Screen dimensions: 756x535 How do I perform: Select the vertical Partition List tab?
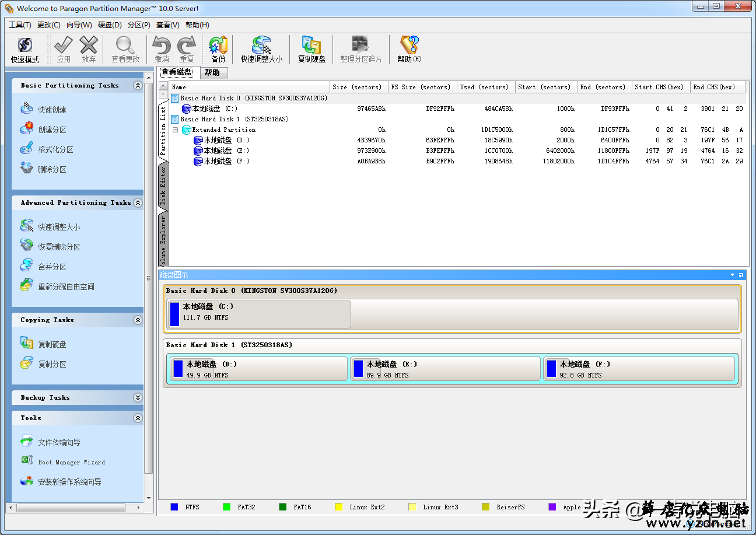[x=163, y=131]
